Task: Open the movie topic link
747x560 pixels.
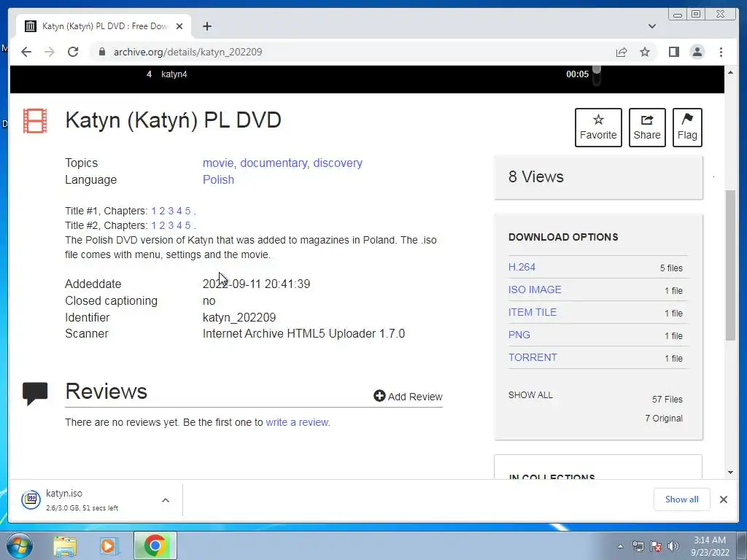Action: click(217, 163)
